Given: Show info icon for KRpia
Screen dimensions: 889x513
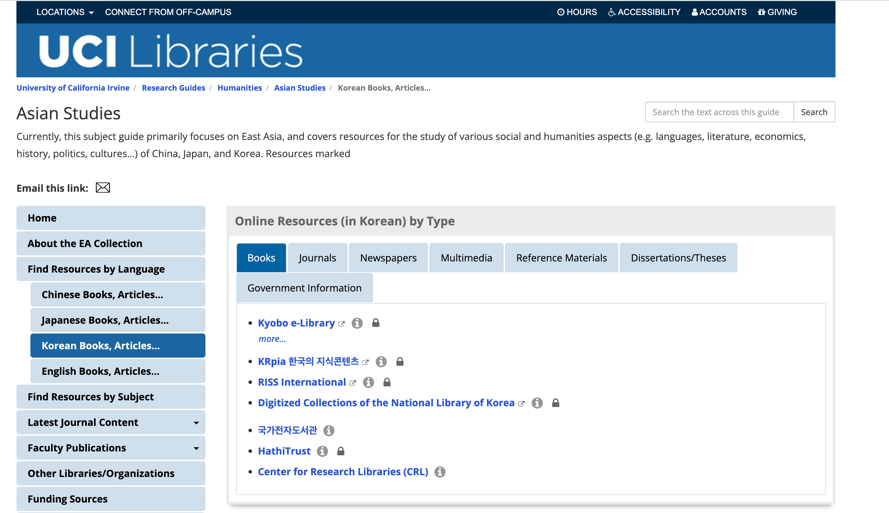Looking at the screenshot, I should click(382, 362).
